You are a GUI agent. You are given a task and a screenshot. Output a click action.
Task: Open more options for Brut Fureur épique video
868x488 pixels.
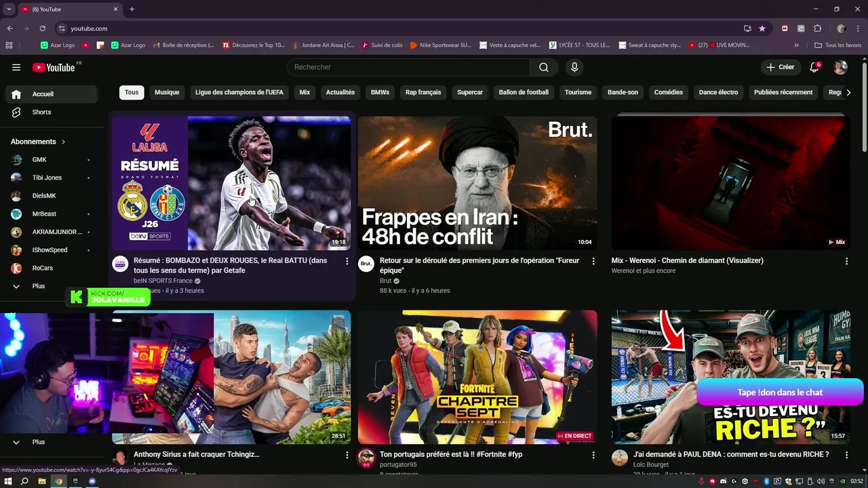593,261
